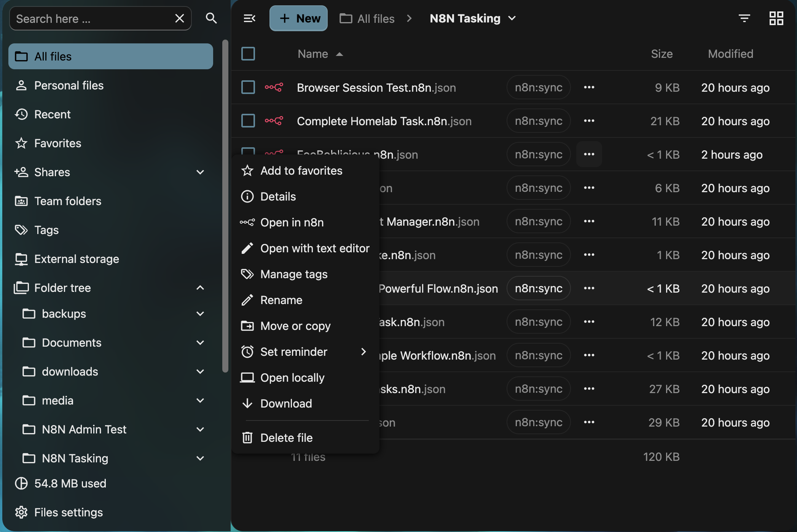Toggle the select-all checkbox

248,54
